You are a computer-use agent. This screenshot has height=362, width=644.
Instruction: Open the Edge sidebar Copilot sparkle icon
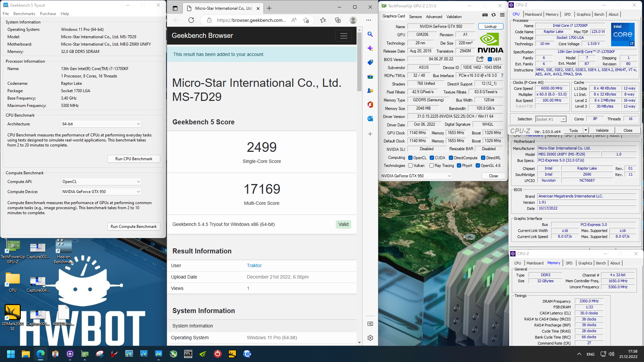coord(370,48)
